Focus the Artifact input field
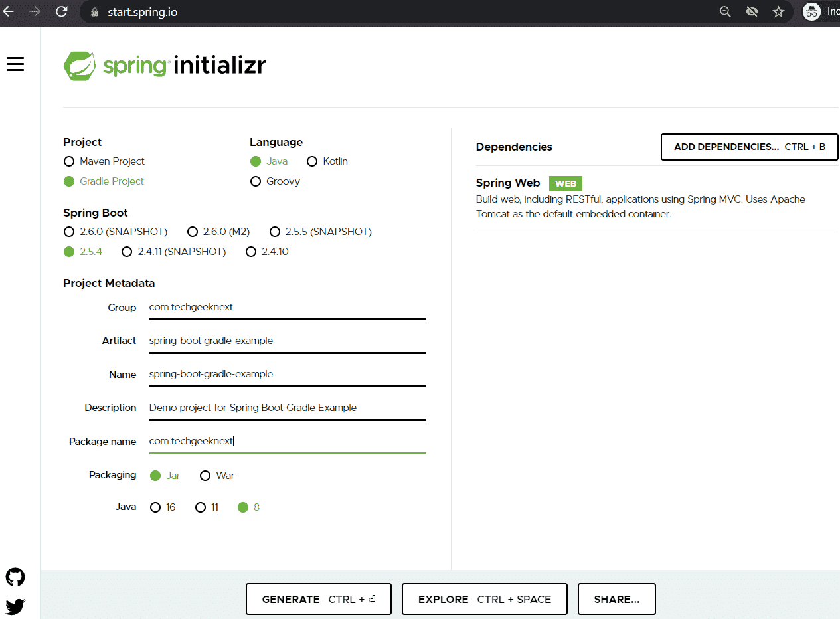The width and height of the screenshot is (840, 619). click(x=288, y=341)
